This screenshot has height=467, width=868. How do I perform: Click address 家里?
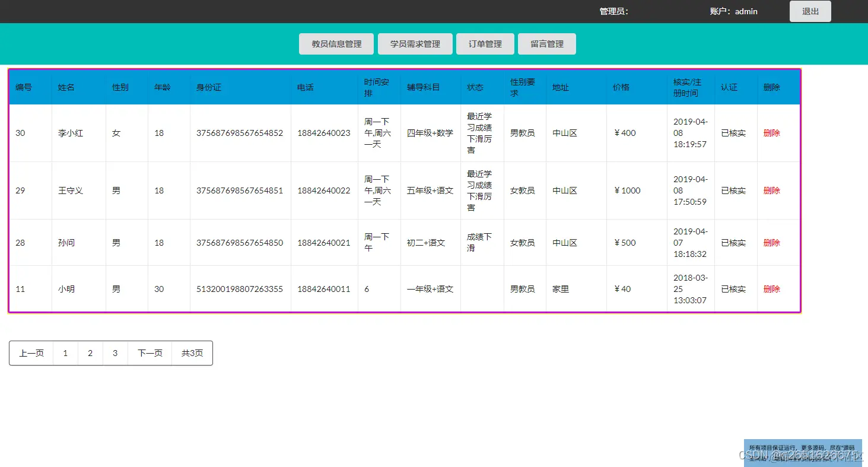pyautogui.click(x=561, y=289)
